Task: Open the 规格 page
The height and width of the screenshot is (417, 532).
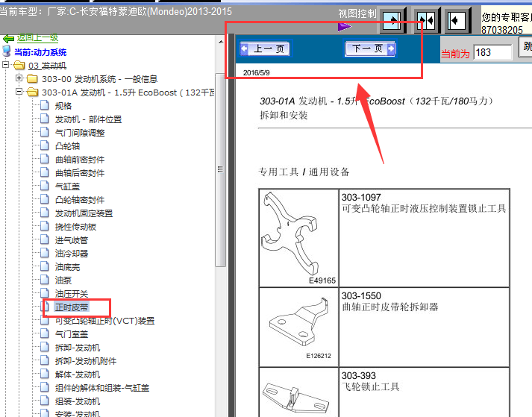Action: 63,106
